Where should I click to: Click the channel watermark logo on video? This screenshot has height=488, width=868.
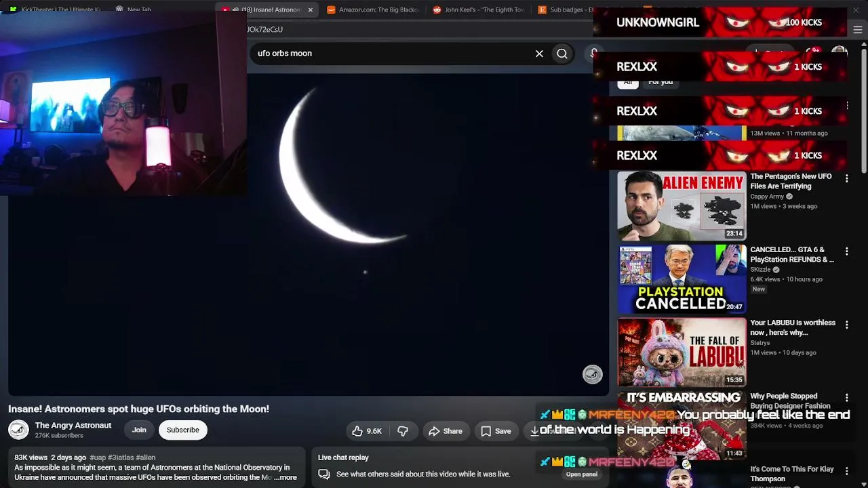pos(592,375)
